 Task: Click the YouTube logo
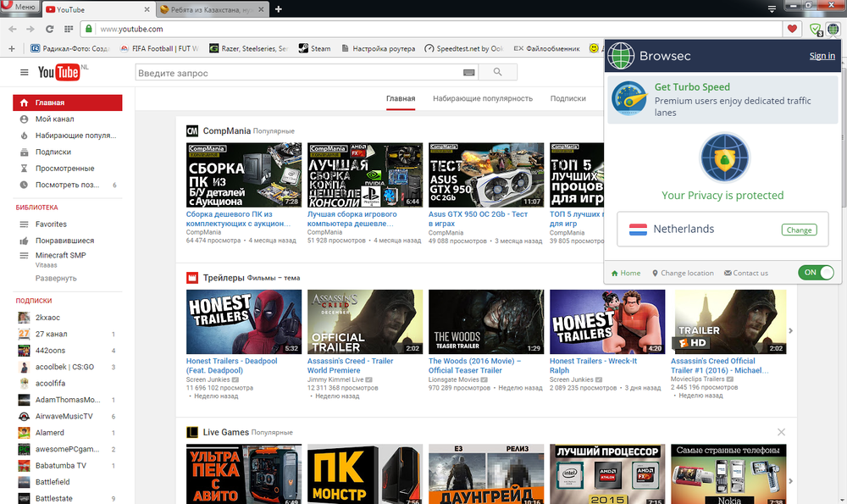[59, 72]
